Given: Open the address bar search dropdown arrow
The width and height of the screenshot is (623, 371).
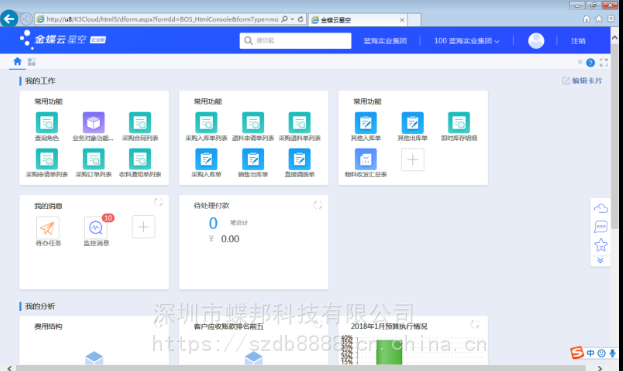Looking at the screenshot, I should point(292,19).
